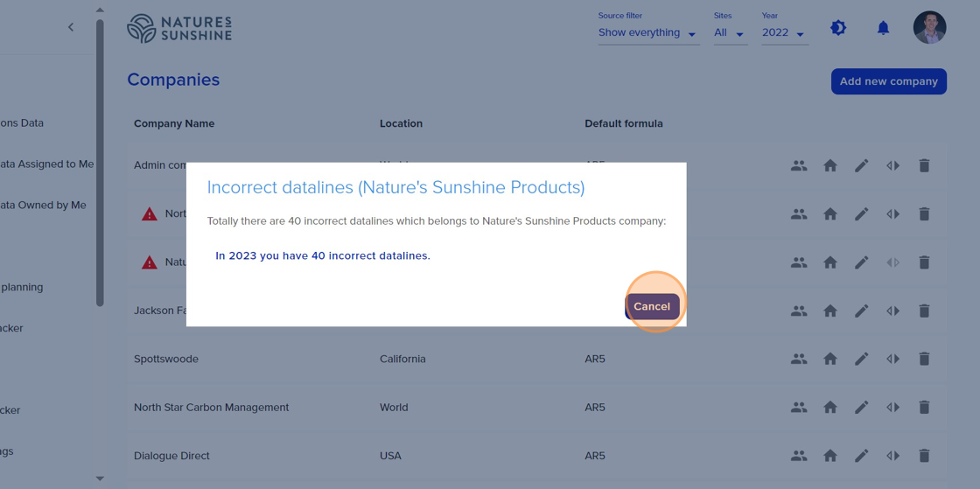Click the Company Name column header
980x489 pixels.
coord(174,123)
